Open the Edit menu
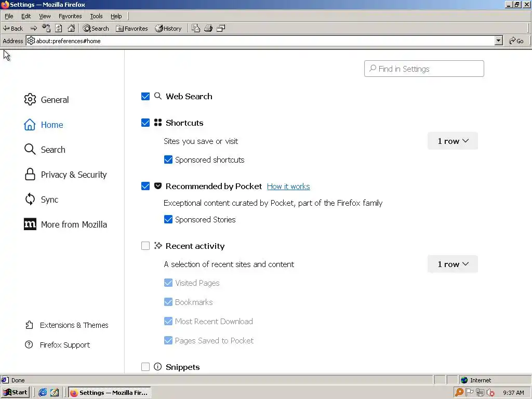532x399 pixels. pos(26,16)
